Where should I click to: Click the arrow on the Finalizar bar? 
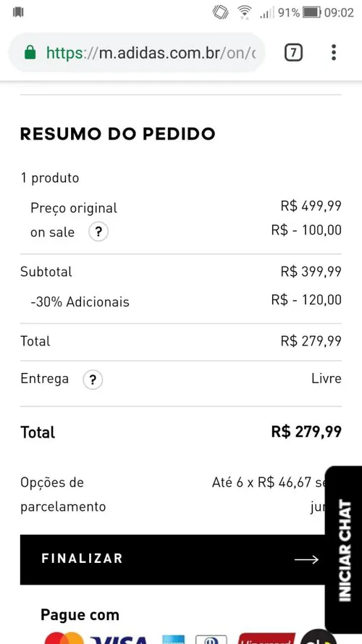(306, 559)
